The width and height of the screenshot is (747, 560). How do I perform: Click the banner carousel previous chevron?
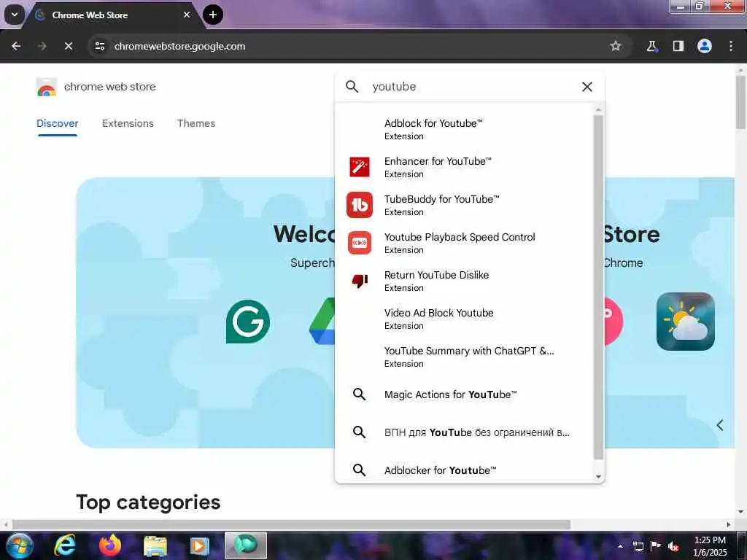[720, 425]
